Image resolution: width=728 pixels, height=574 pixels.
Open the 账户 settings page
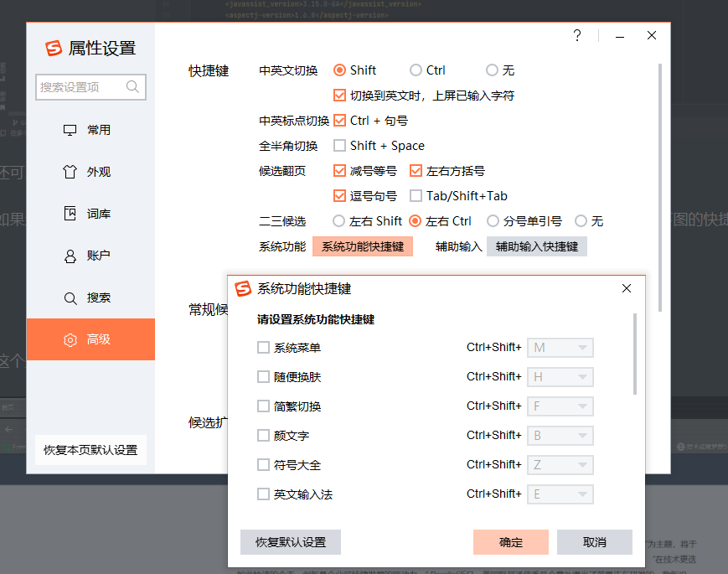90,256
